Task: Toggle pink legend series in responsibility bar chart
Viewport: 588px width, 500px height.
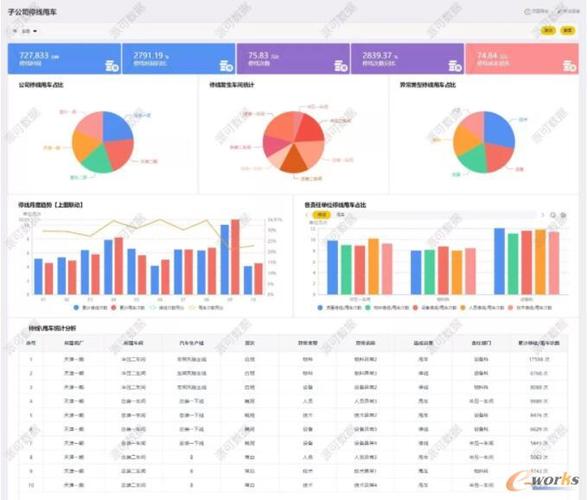Action: coord(530,308)
